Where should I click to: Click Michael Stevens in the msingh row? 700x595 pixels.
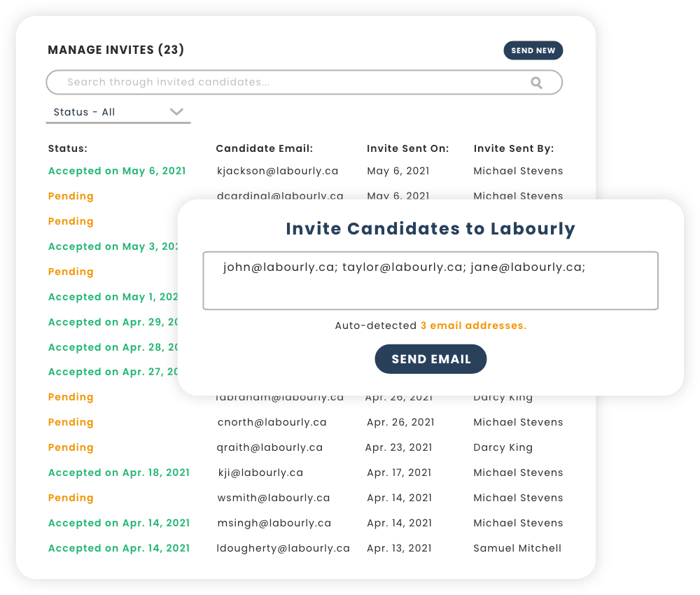tap(518, 523)
